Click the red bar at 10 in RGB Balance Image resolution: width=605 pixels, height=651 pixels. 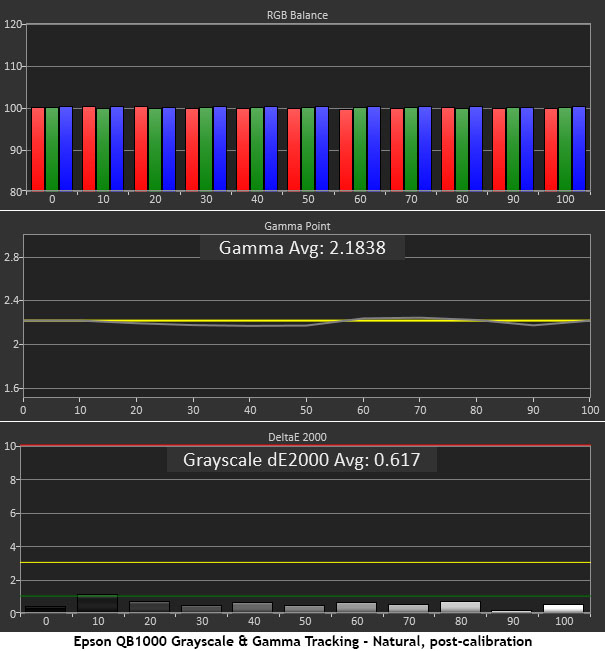89,149
